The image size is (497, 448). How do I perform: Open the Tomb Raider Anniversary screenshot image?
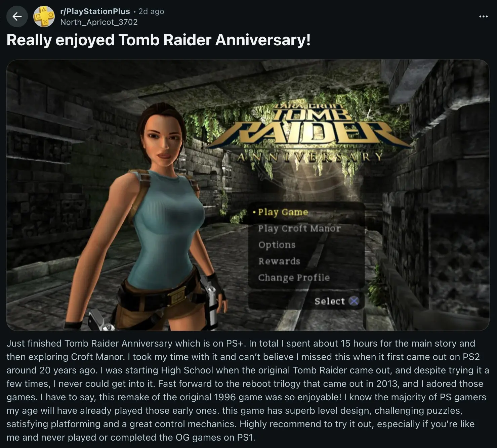248,195
